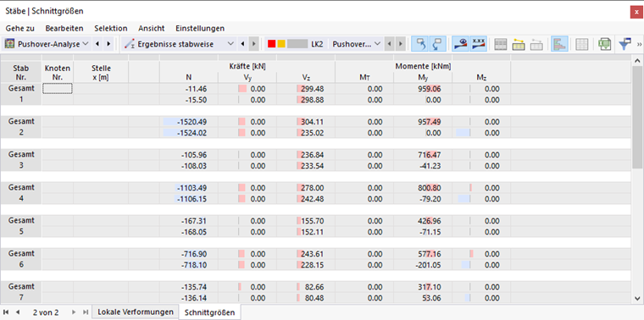Click the My column header
644x320 pixels.
[x=423, y=77]
